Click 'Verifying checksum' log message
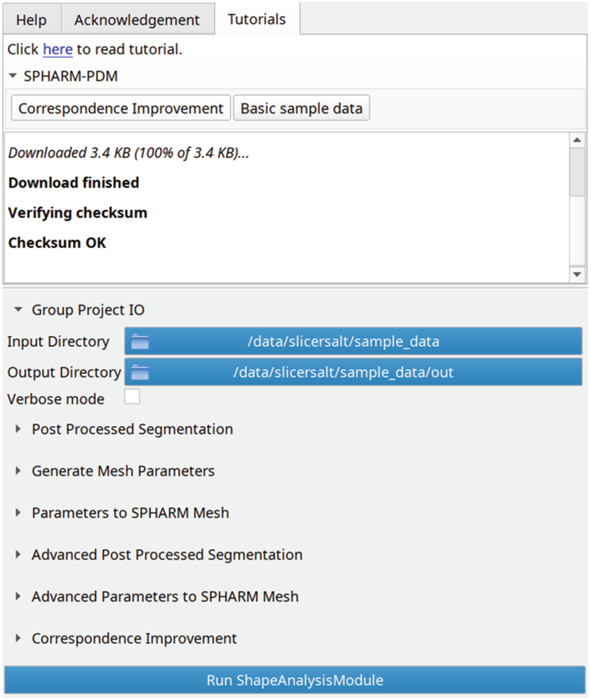Screen dimensions: 591x700 coord(78,213)
